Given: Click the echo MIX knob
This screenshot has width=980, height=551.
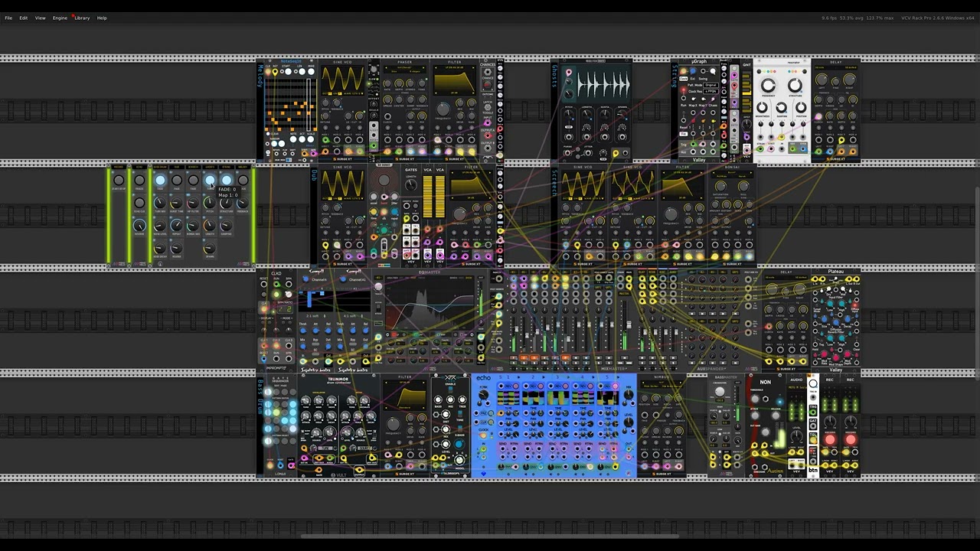Looking at the screenshot, I should [x=629, y=395].
